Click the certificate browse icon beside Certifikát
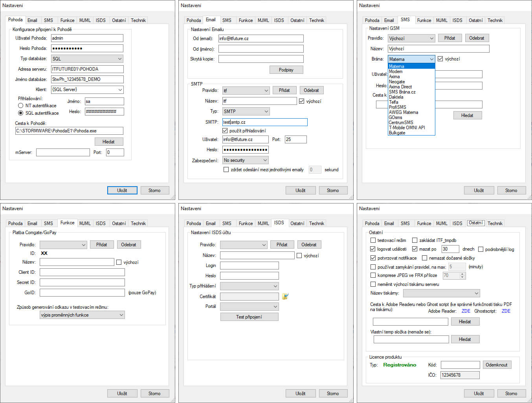532x403 pixels. 285,296
